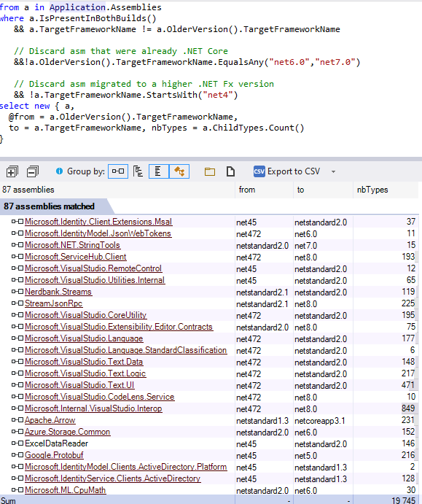Image resolution: width=422 pixels, height=504 pixels.
Task: Click the document page icon in toolbar
Action: coord(230,171)
